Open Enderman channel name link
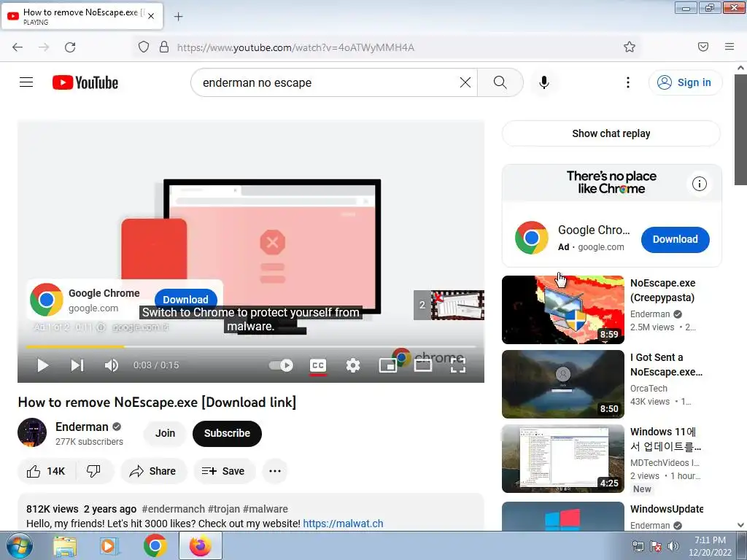747x560 pixels. pos(82,427)
